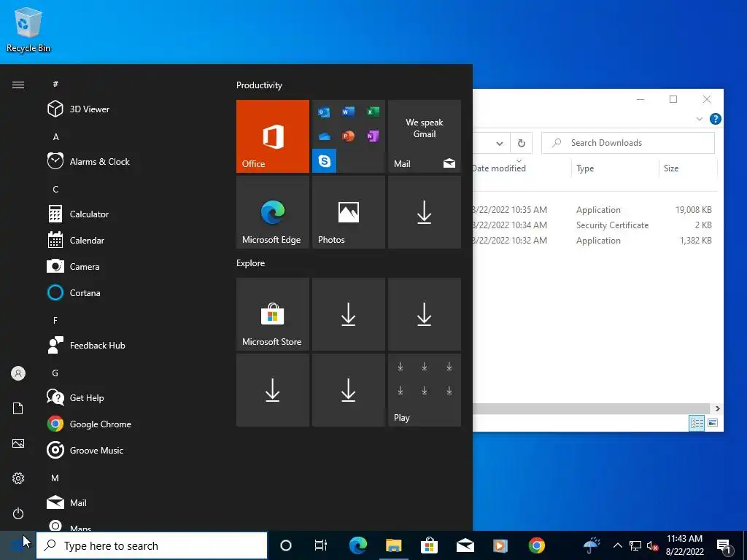Open Pictures from Start sidebar
The height and width of the screenshot is (560, 747).
(x=18, y=443)
